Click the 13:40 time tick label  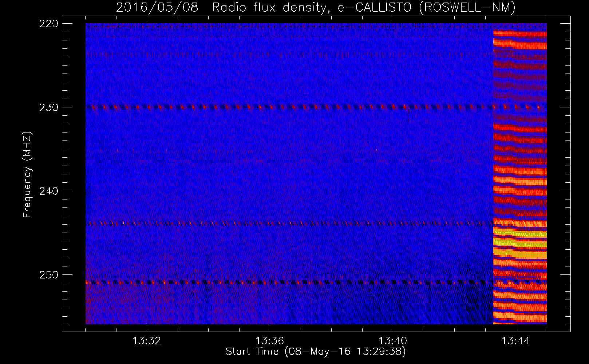coord(393,341)
